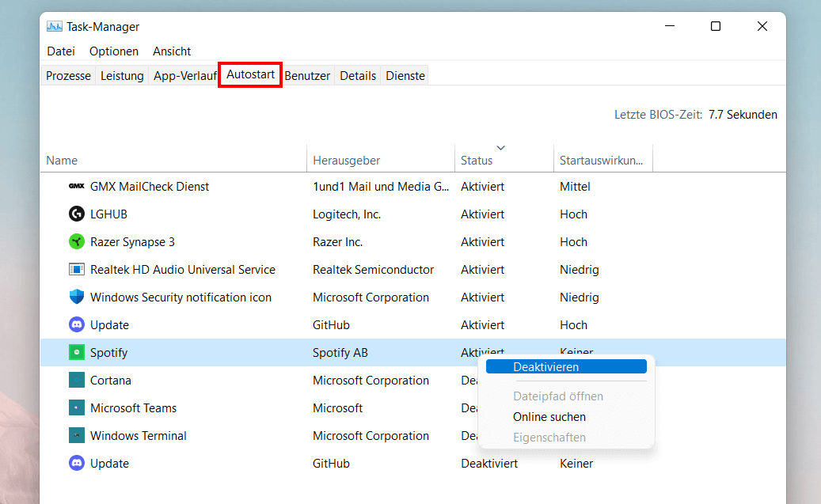Image resolution: width=821 pixels, height=504 pixels.
Task: Click publisher Realtek Semiconductor
Action: tap(374, 270)
